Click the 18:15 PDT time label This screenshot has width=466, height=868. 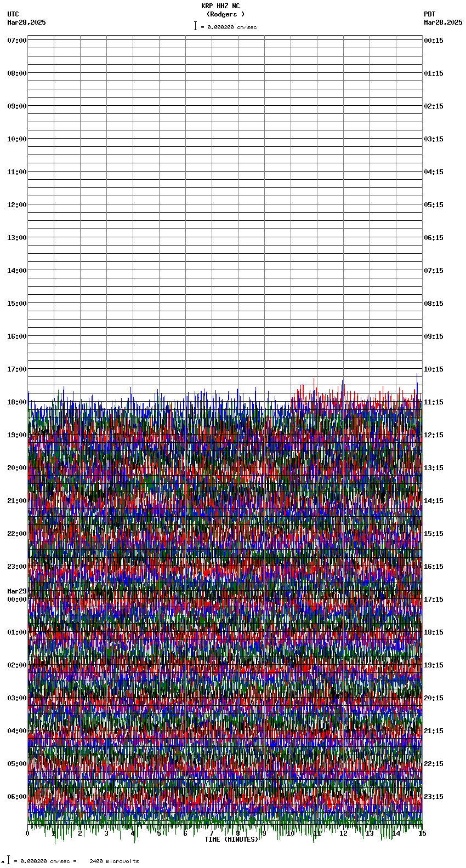pos(434,632)
